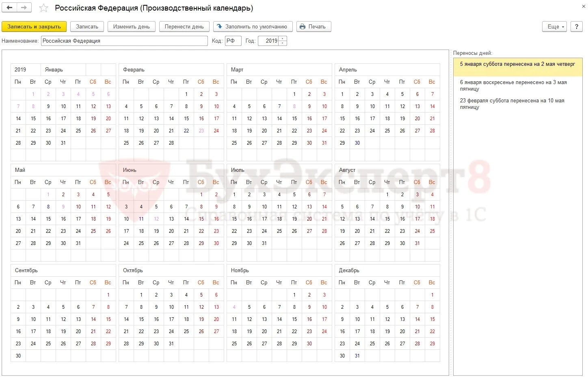The width and height of the screenshot is (588, 377).
Task: Select December 1 in the calendar
Action: pyautogui.click(x=432, y=295)
